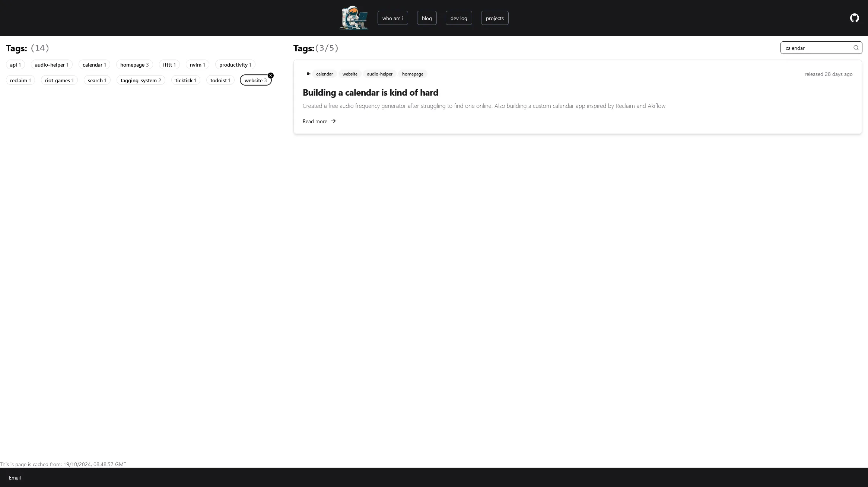
Task: Click the audio-helper tag on the post card
Action: (379, 74)
